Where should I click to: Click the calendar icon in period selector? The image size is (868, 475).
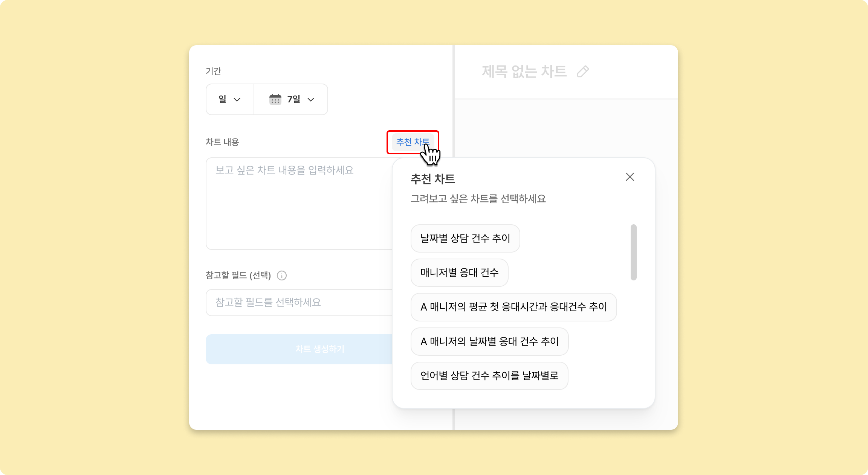pyautogui.click(x=275, y=99)
